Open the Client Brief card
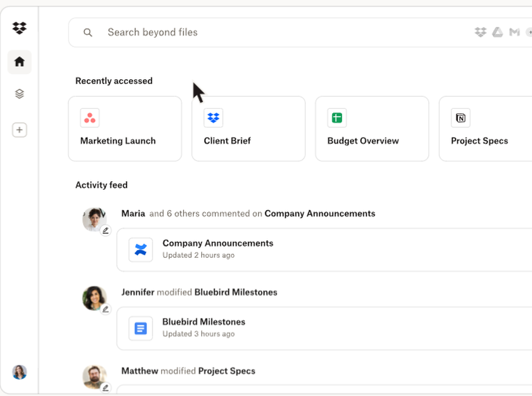This screenshot has width=532, height=396. (x=248, y=129)
